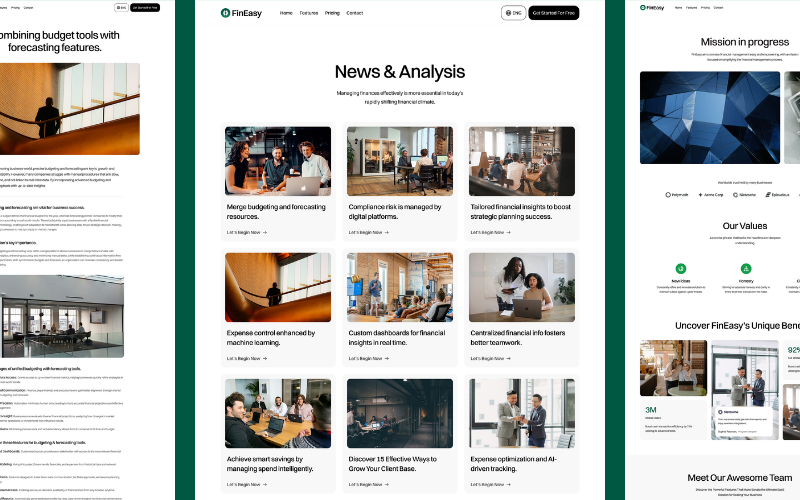Open the 'Expense optimization and AI-driven tracking' thumbnail
This screenshot has height=500, width=800.
[522, 413]
